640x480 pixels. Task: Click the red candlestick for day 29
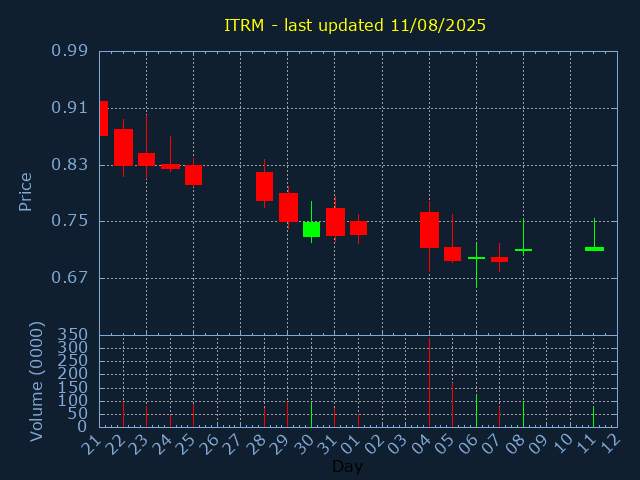click(288, 207)
